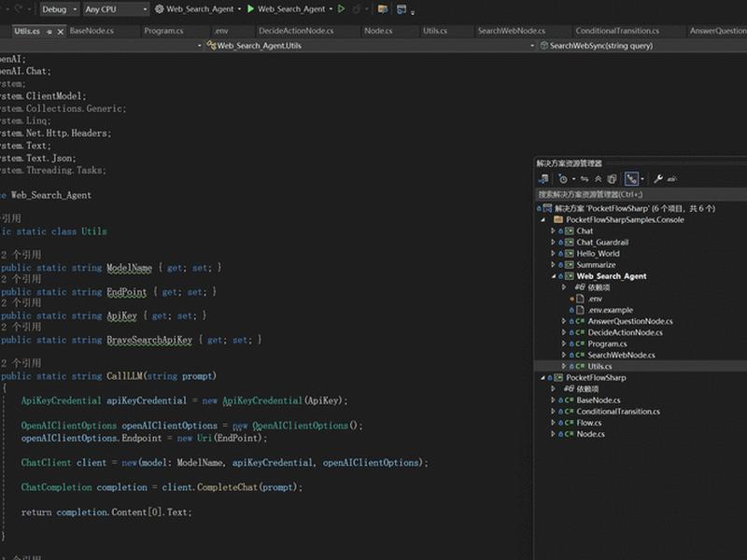
Task: Open Solution Explorer properties wrench icon
Action: (x=658, y=179)
